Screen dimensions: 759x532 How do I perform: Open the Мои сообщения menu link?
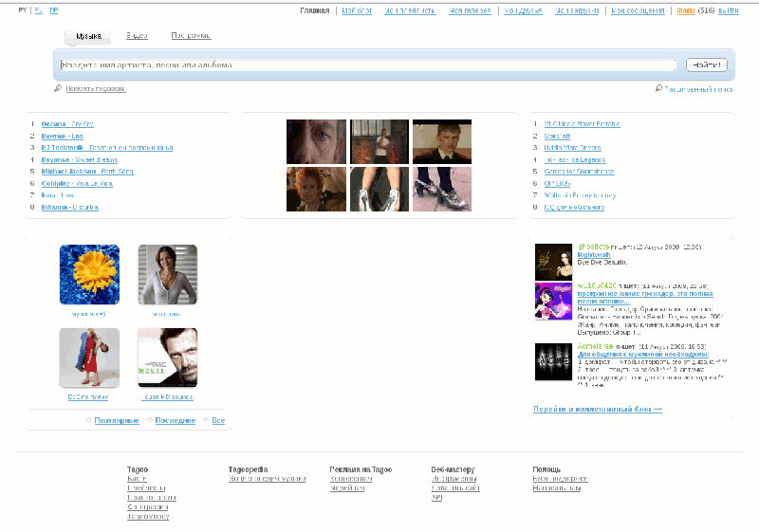(x=638, y=10)
